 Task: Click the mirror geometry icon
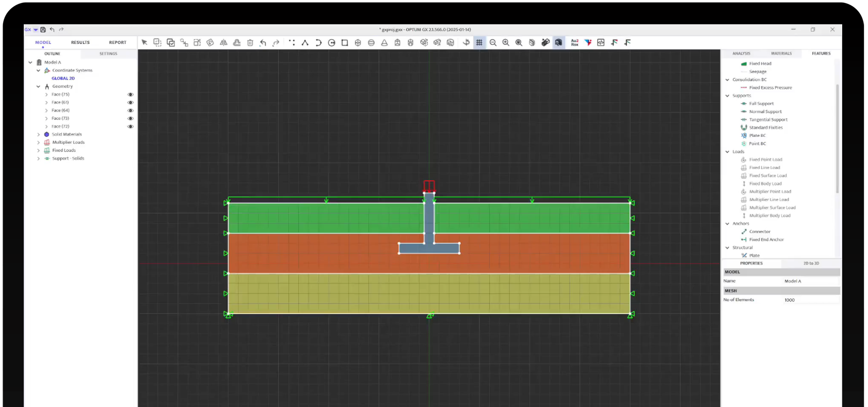[223, 43]
